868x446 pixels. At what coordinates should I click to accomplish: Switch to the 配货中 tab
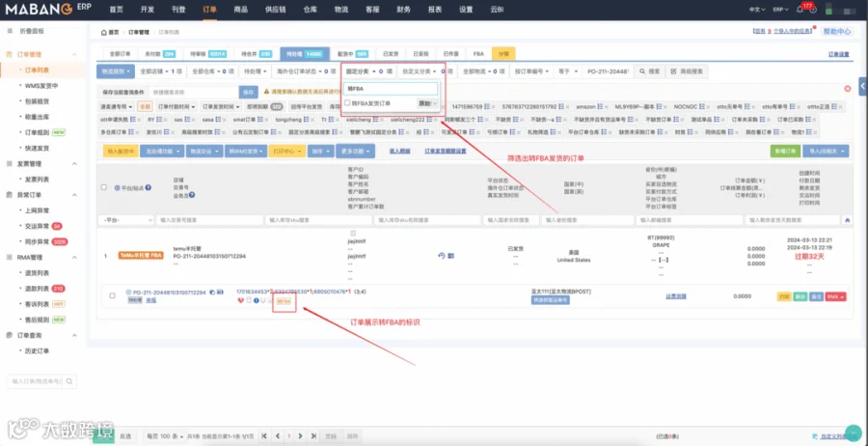pos(353,54)
